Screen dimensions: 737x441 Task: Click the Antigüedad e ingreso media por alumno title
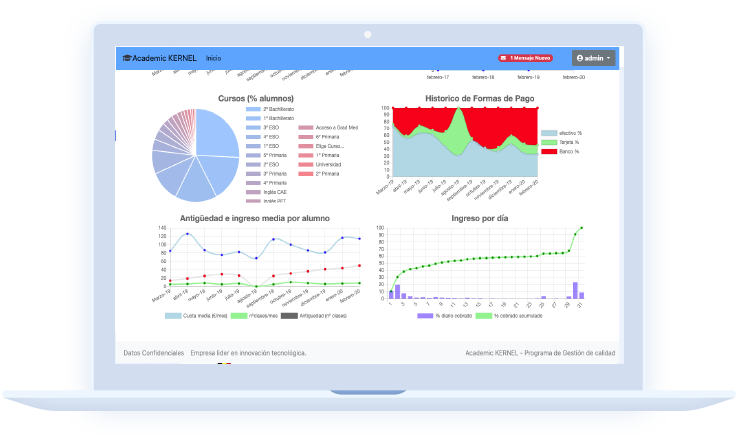click(x=255, y=218)
